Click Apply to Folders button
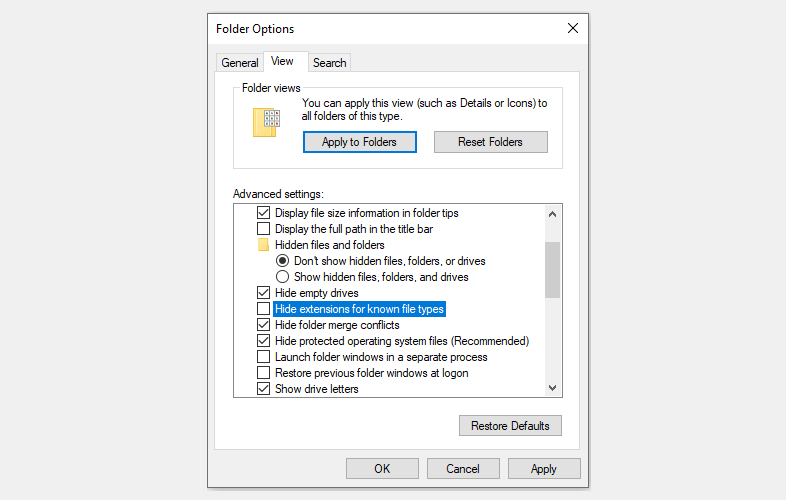This screenshot has width=786, height=500. pos(359,142)
